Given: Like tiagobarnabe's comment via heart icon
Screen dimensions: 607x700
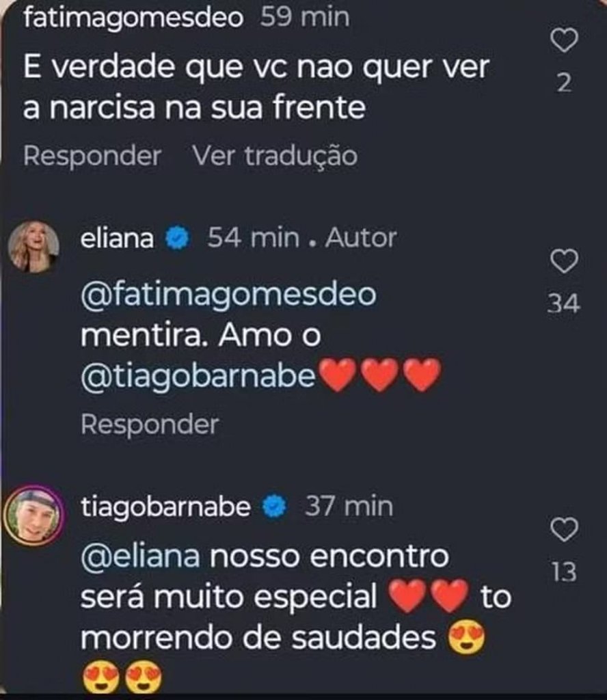Looking at the screenshot, I should (564, 529).
